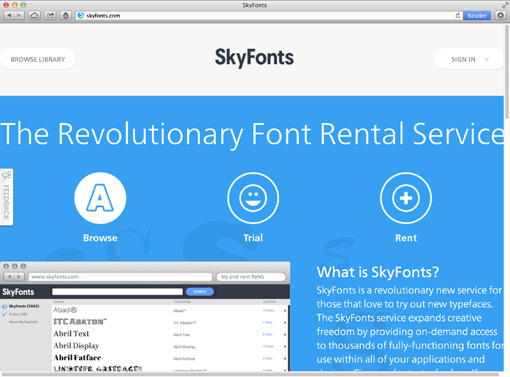510x377 pixels.
Task: Click forward arrow in demo browser
Action: 19,277
